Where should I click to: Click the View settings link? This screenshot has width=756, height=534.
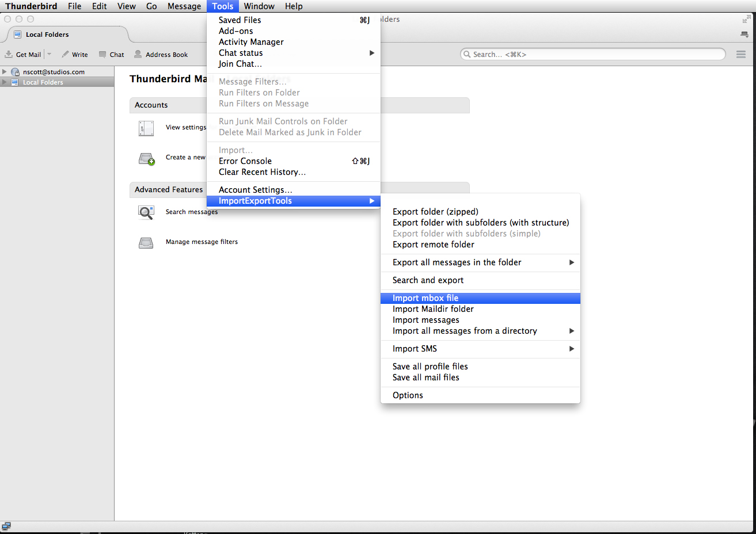[x=185, y=128]
